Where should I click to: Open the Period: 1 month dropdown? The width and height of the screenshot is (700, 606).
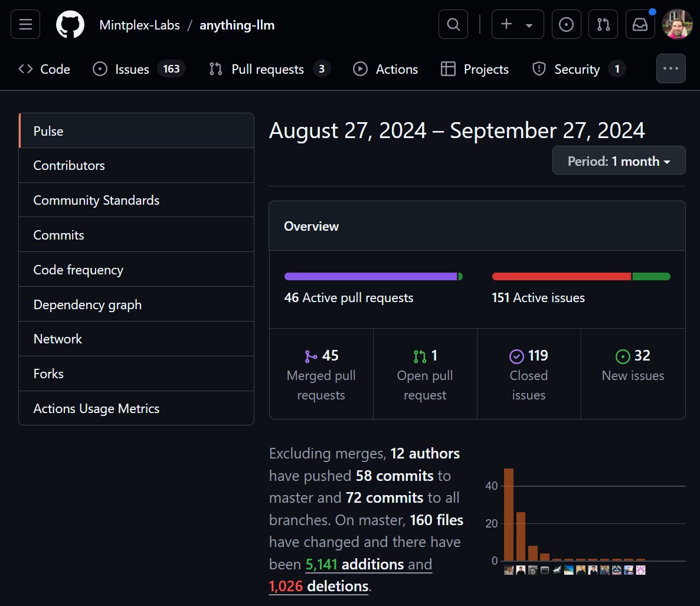pos(619,161)
